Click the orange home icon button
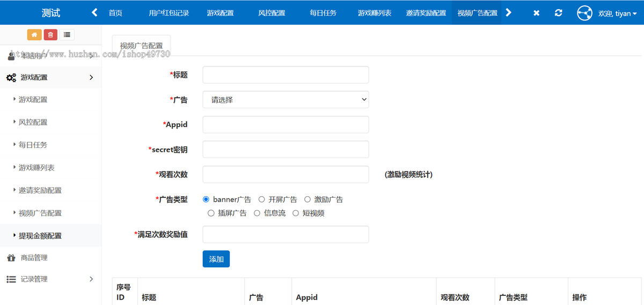The image size is (644, 305). pos(34,35)
